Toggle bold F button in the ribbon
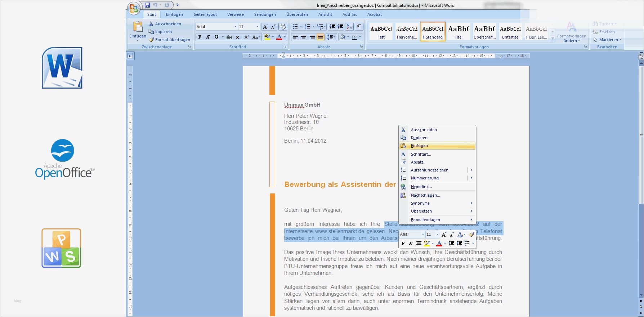This screenshot has width=644, height=317. pyautogui.click(x=200, y=37)
